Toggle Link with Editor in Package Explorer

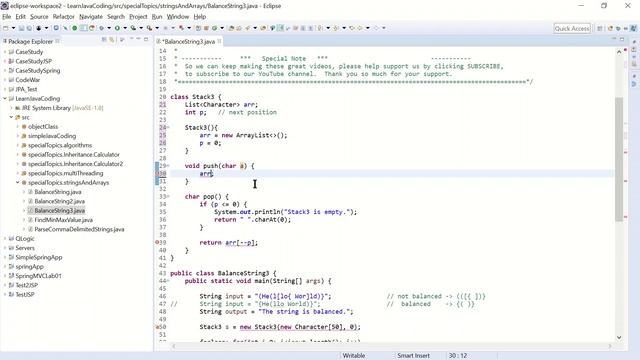click(111, 40)
